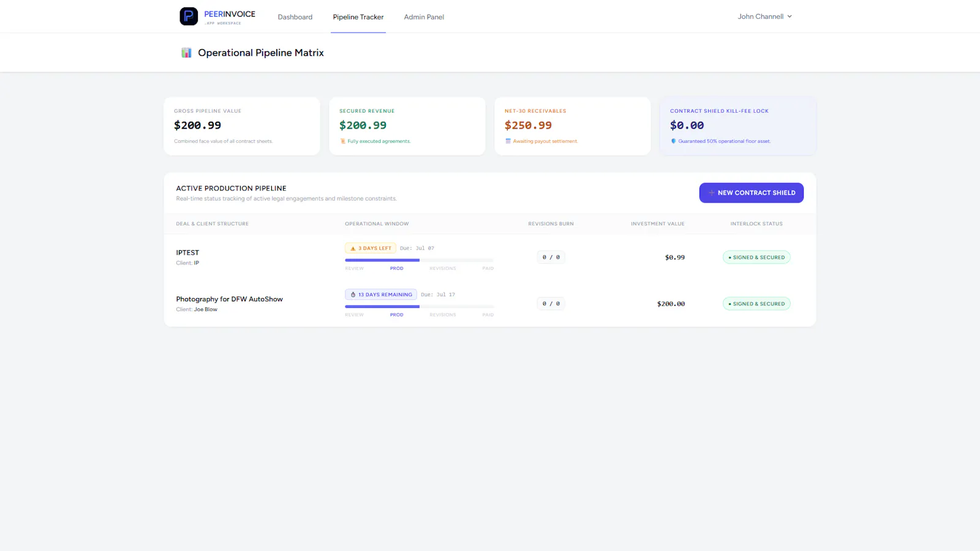The image size is (980, 551).
Task: Click the Client: IP label
Action: pos(187,263)
